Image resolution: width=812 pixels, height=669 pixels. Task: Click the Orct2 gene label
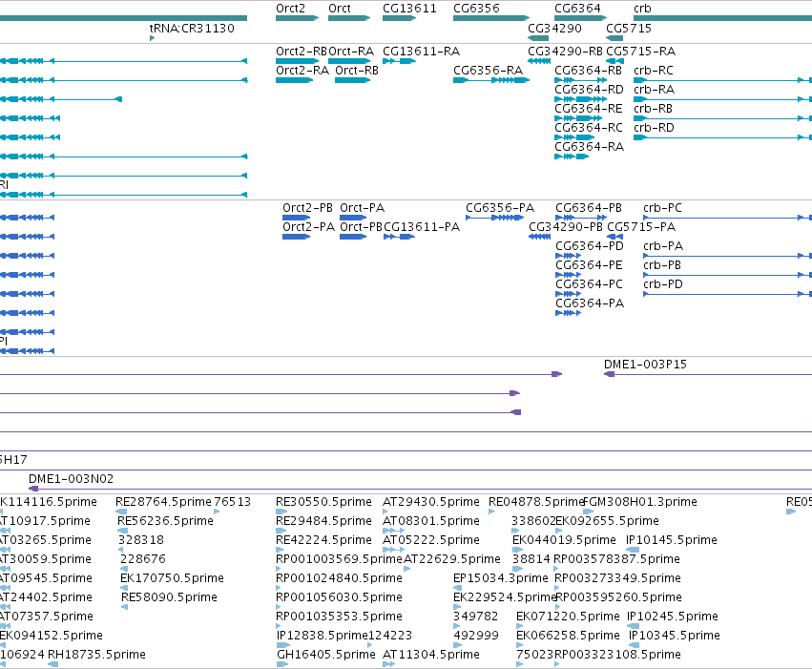290,9
